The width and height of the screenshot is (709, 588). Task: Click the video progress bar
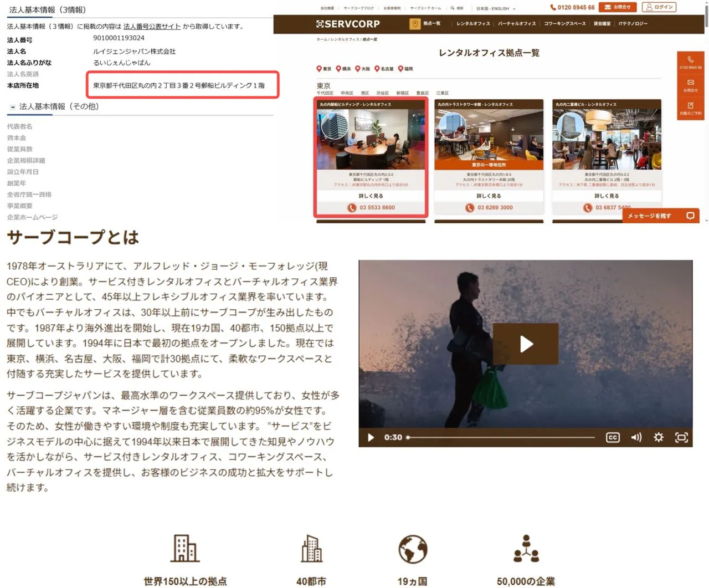click(x=501, y=437)
